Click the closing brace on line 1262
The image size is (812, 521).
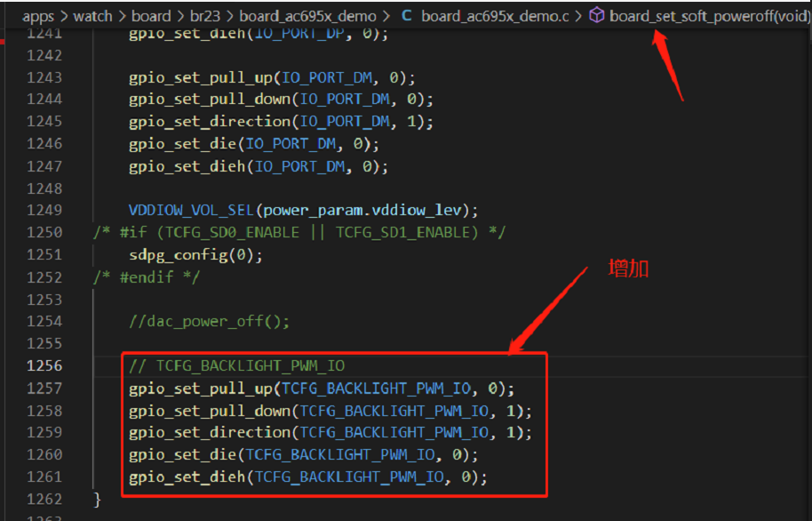(x=97, y=500)
